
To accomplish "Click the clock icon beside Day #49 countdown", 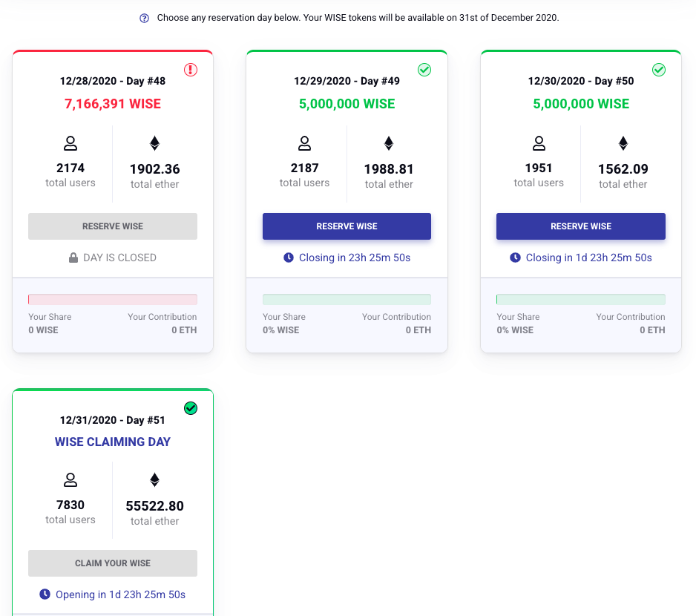I will (x=288, y=258).
